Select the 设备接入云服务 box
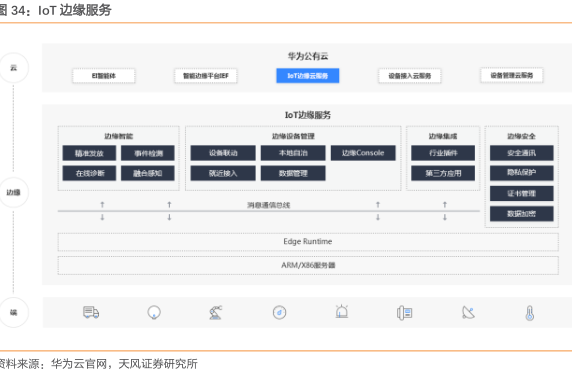This screenshot has height=373, width=572. coord(410,76)
